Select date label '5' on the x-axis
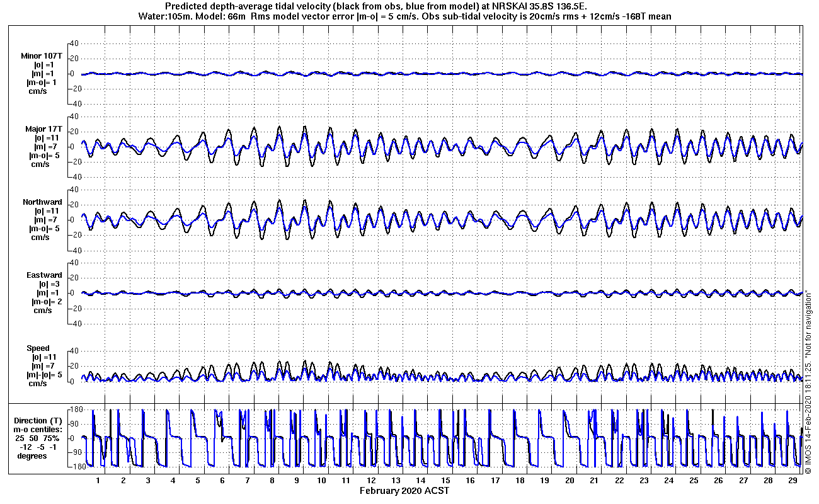The width and height of the screenshot is (819, 504). [198, 480]
